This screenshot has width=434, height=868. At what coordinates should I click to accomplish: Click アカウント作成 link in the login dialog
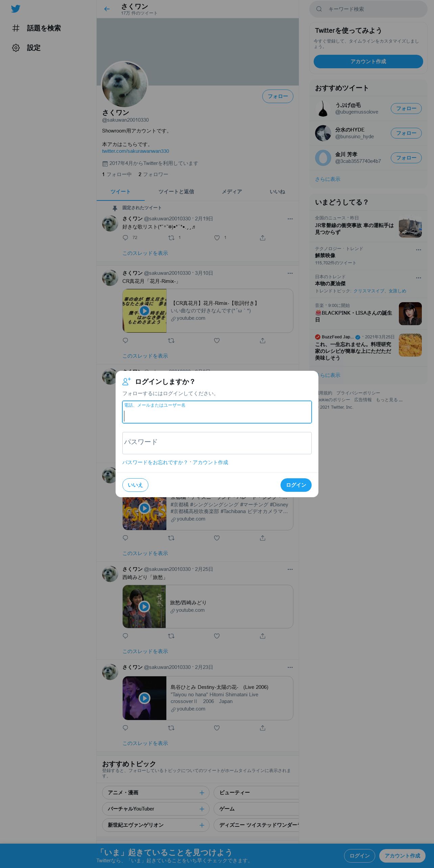tap(210, 462)
